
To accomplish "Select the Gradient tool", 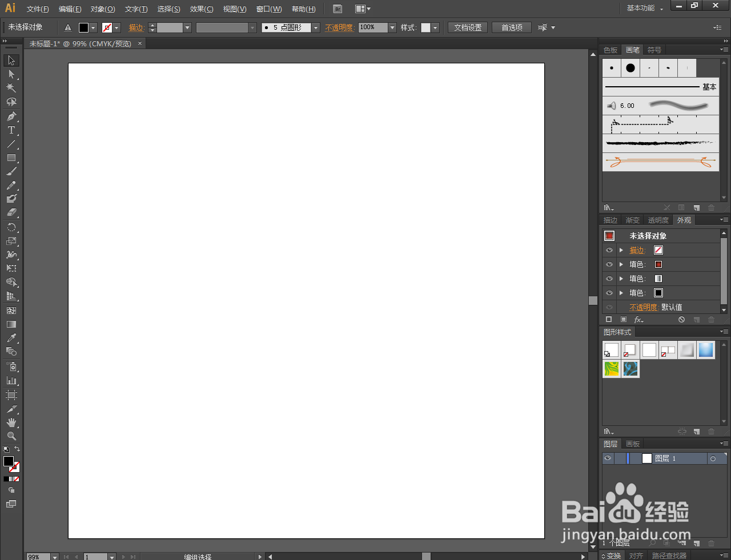I will [x=11, y=324].
